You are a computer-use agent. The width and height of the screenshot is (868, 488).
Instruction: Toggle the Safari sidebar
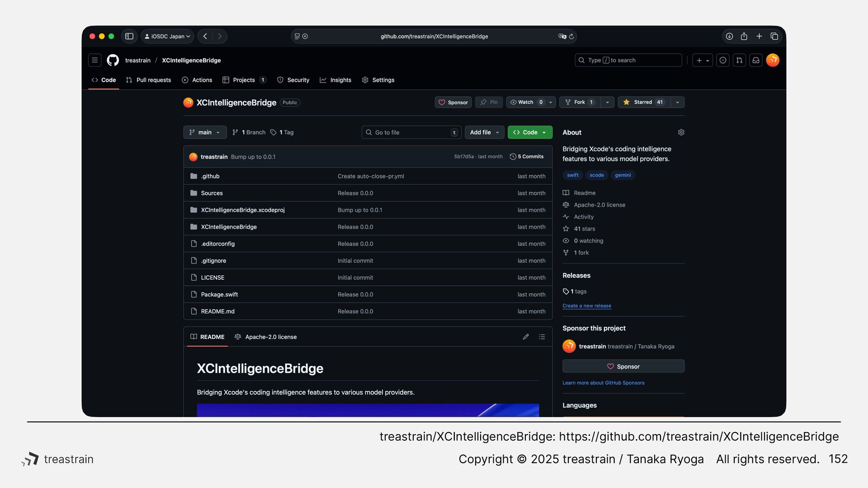click(x=129, y=36)
